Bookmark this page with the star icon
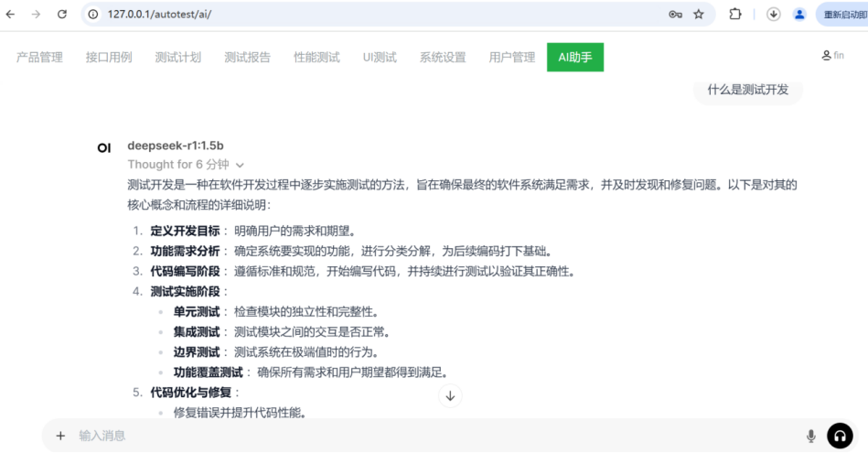Screen dimensions: 868x453 pos(699,15)
